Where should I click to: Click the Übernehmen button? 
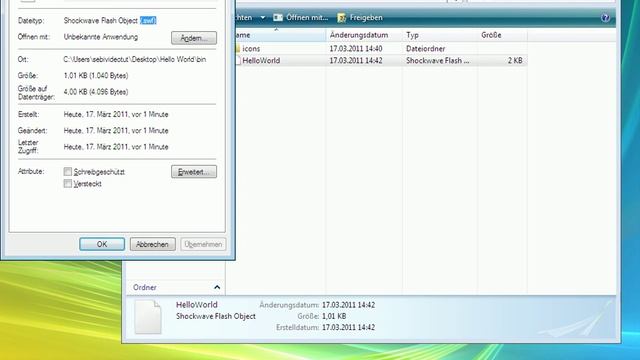[203, 244]
